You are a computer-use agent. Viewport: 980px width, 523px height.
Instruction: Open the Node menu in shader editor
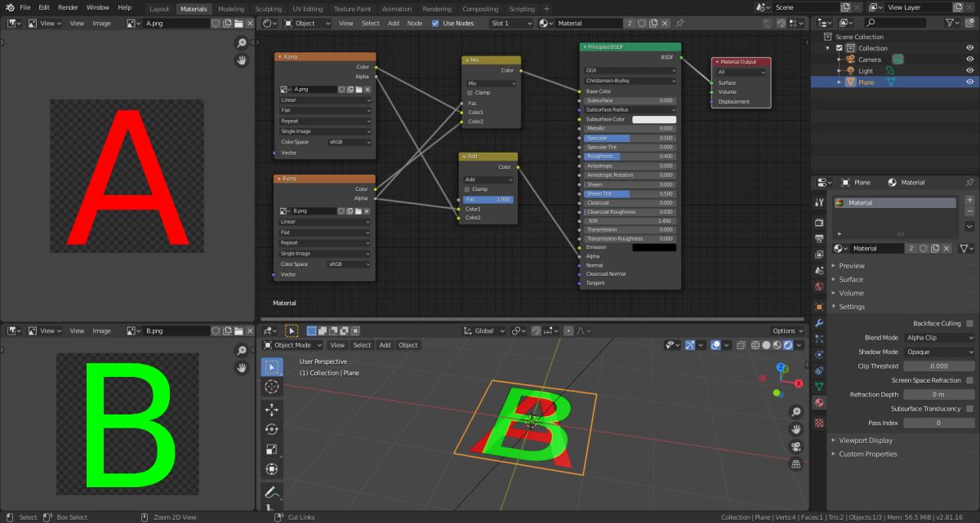point(415,23)
